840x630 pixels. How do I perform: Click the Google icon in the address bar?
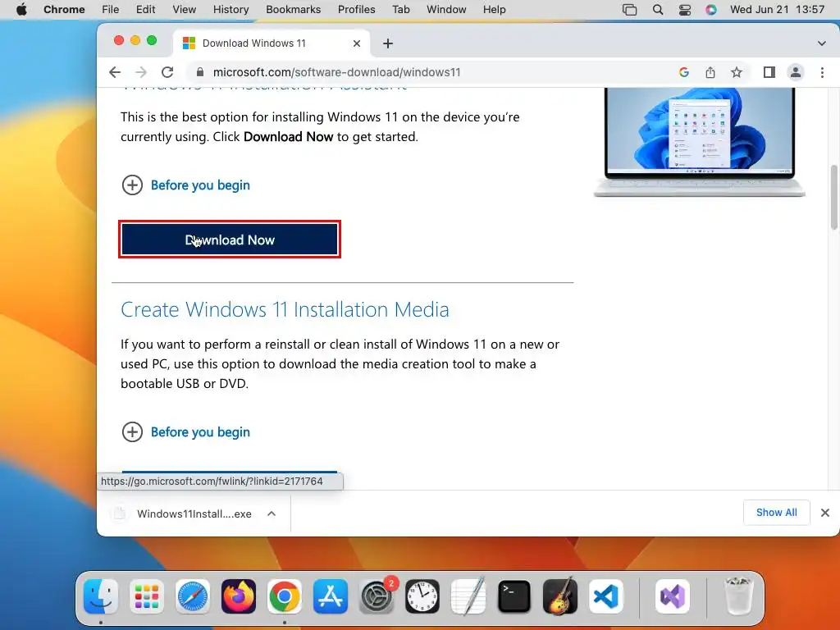tap(683, 72)
